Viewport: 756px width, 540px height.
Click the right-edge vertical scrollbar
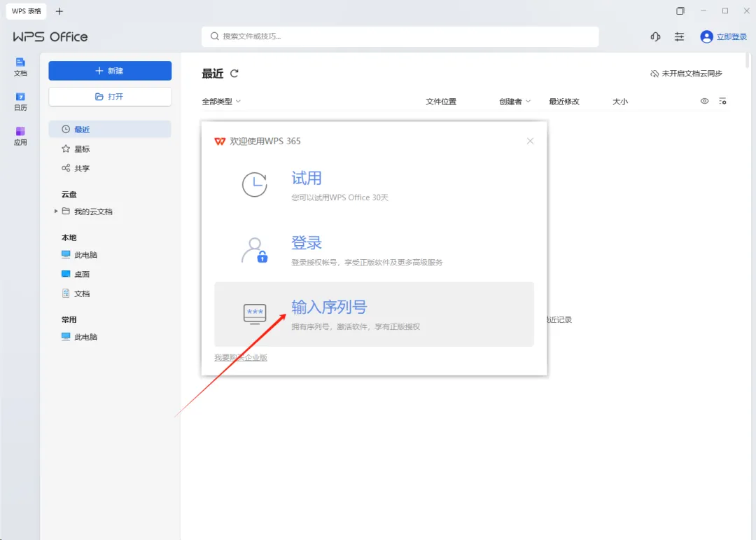[748, 60]
